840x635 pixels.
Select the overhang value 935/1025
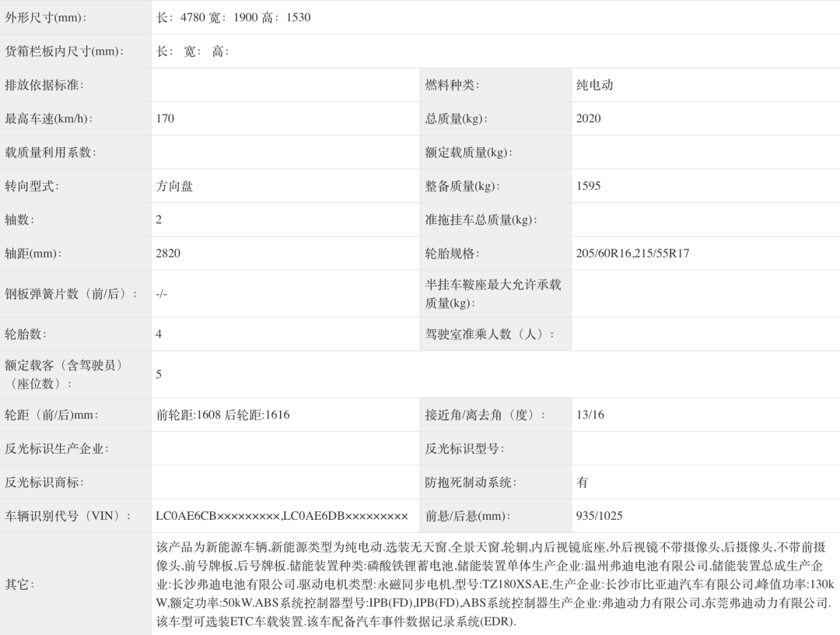[600, 516]
